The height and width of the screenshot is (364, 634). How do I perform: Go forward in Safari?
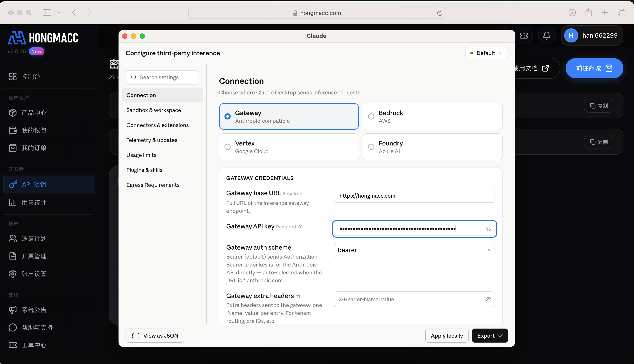(89, 13)
